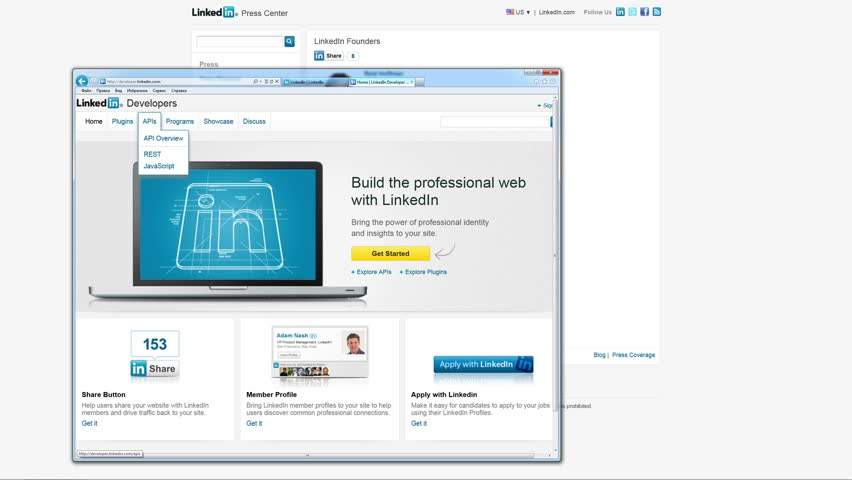Click the Press Center search magnifier button

click(x=290, y=41)
